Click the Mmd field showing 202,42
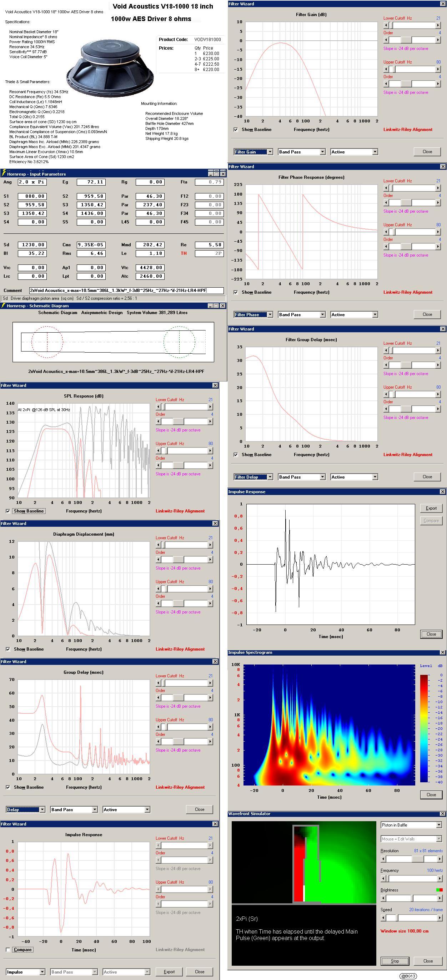This screenshot has height=980, width=447. [x=150, y=245]
